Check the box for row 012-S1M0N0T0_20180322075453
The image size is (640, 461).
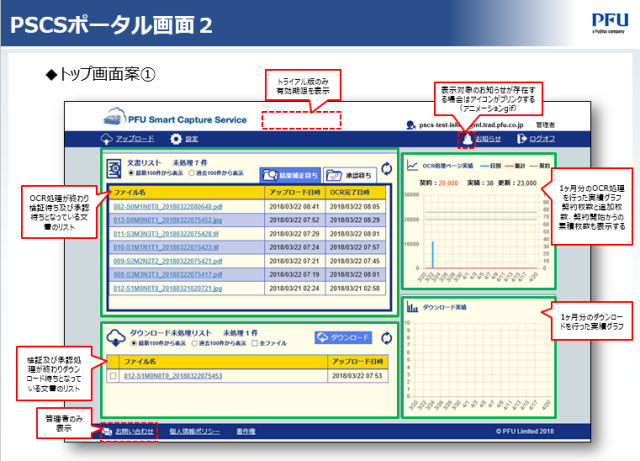pyautogui.click(x=113, y=376)
